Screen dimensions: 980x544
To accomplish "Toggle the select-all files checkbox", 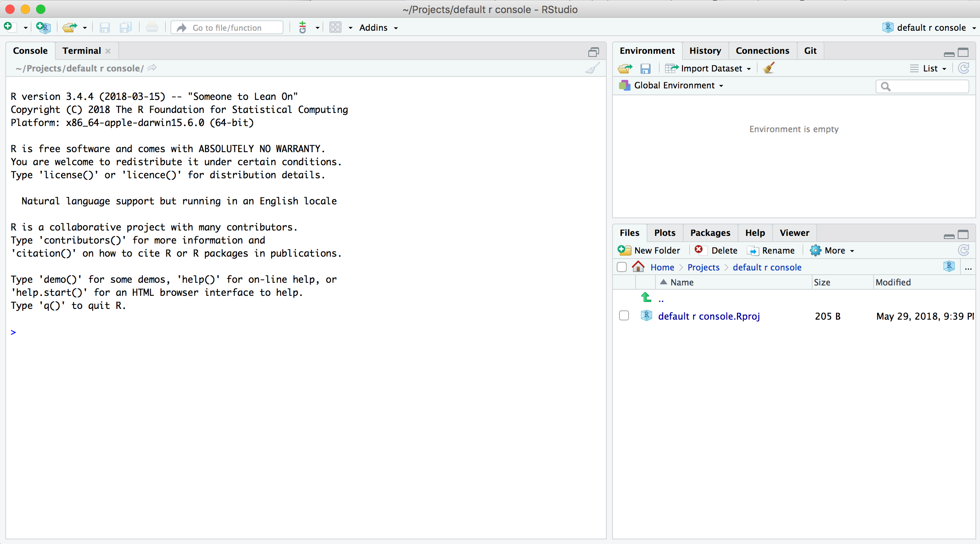I will [622, 267].
